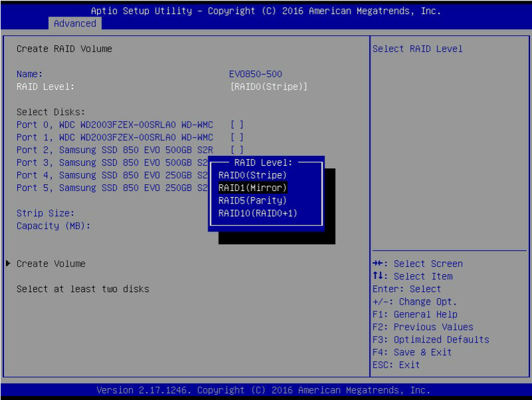Click the Select Disks heading

click(51, 112)
